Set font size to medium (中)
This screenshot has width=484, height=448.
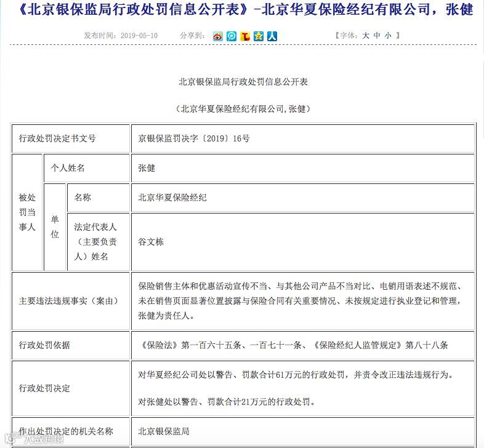[377, 36]
